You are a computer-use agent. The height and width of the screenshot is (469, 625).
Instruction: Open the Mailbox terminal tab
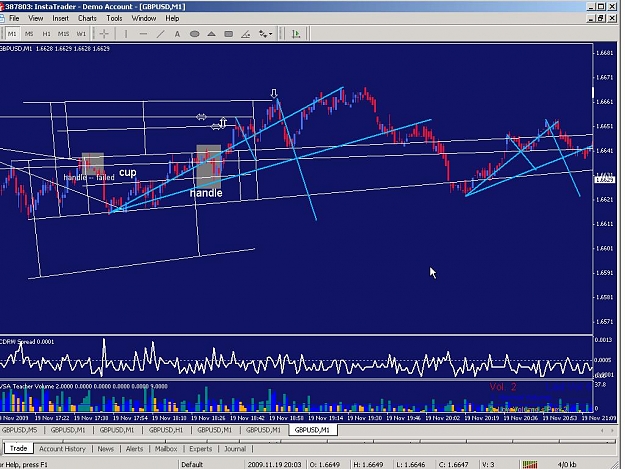pyautogui.click(x=166, y=449)
